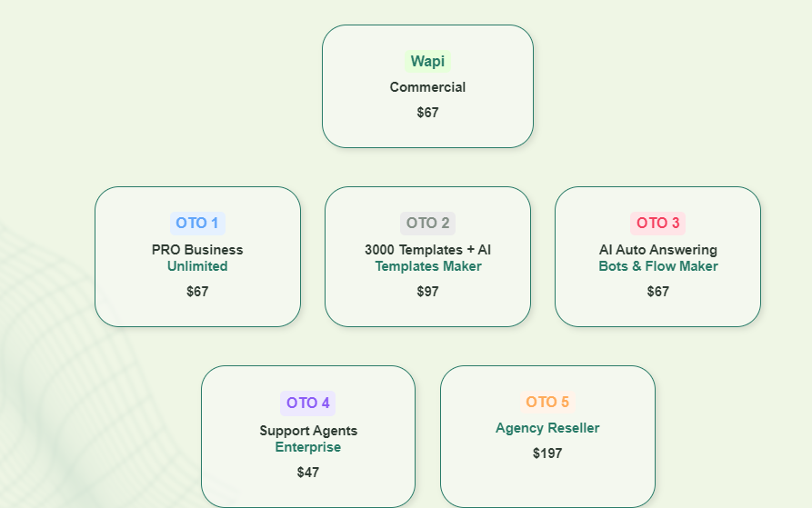Click the purple OTO 4 badge
This screenshot has height=508, width=812.
pyautogui.click(x=308, y=403)
